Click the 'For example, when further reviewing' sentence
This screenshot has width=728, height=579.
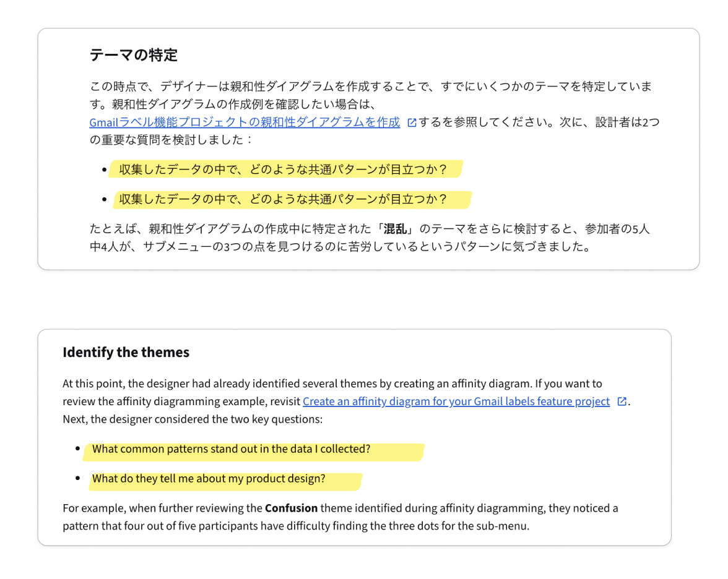340,517
